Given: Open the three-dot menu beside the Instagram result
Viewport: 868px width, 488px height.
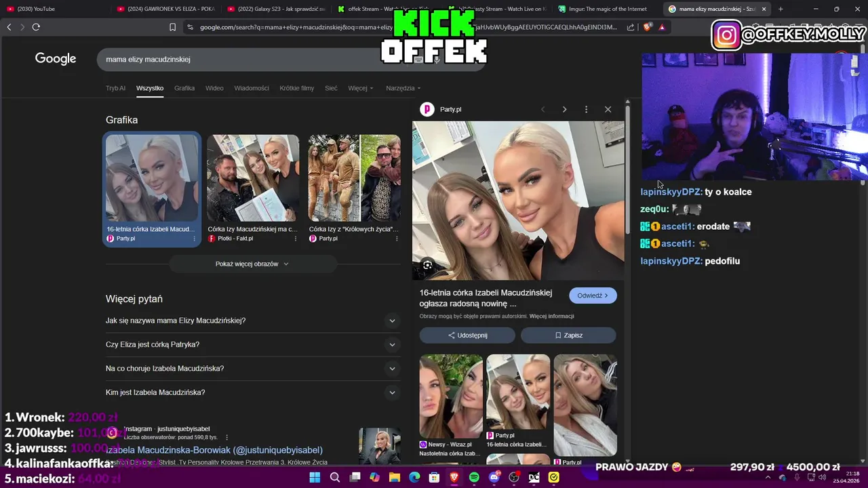Looking at the screenshot, I should point(226,437).
